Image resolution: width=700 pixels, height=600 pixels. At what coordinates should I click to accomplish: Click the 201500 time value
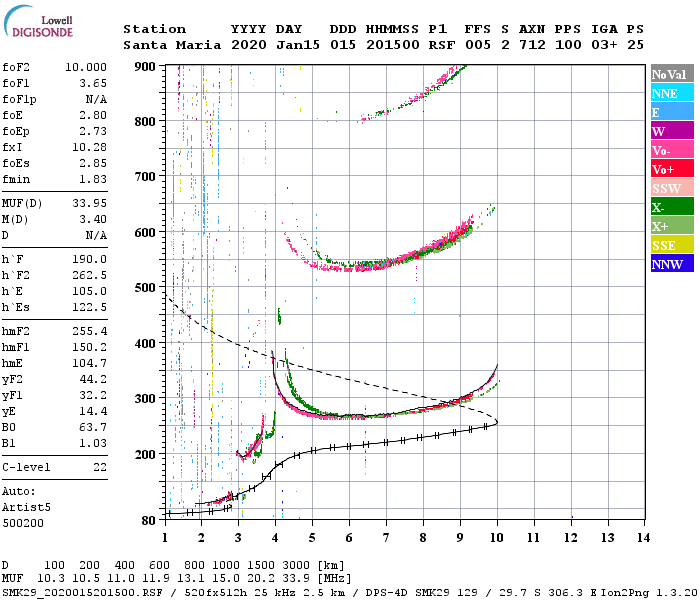coord(393,45)
